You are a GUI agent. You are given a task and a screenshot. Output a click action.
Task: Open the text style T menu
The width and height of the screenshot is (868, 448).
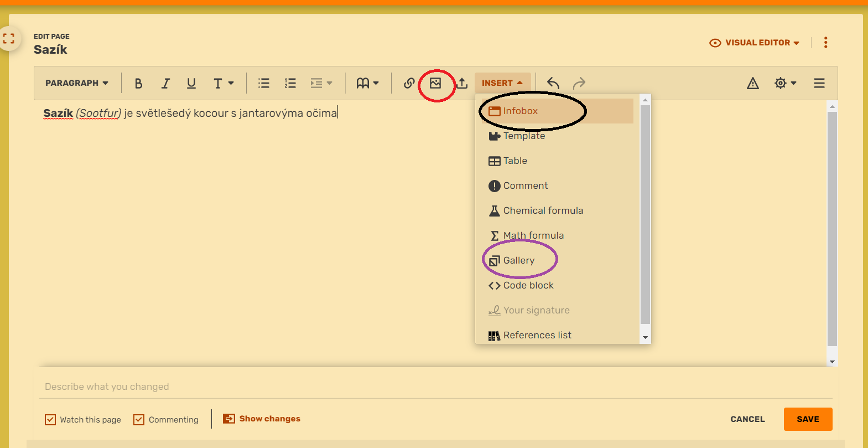click(224, 83)
